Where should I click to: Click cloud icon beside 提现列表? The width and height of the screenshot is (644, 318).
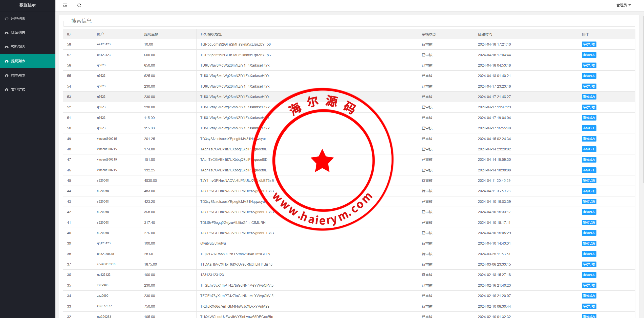coord(7,61)
